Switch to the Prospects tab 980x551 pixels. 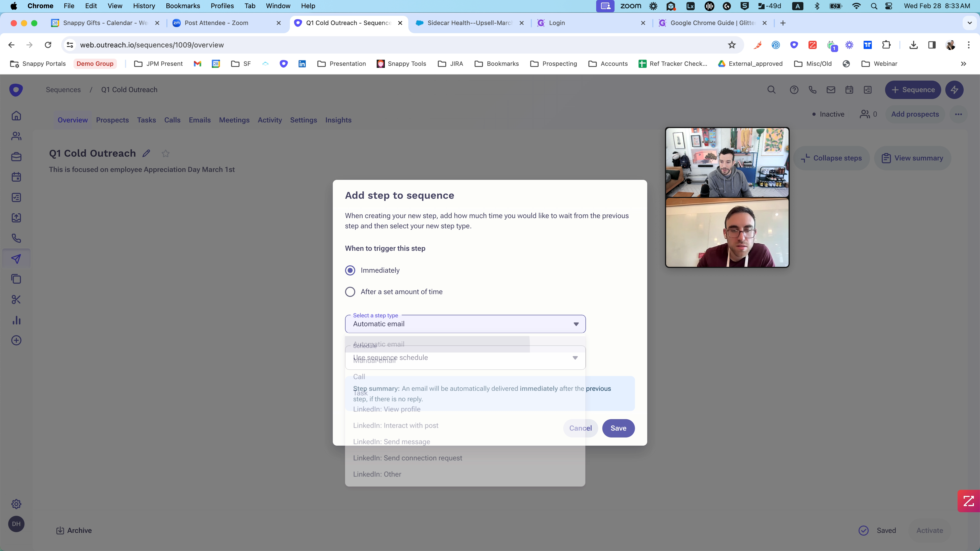112,120
